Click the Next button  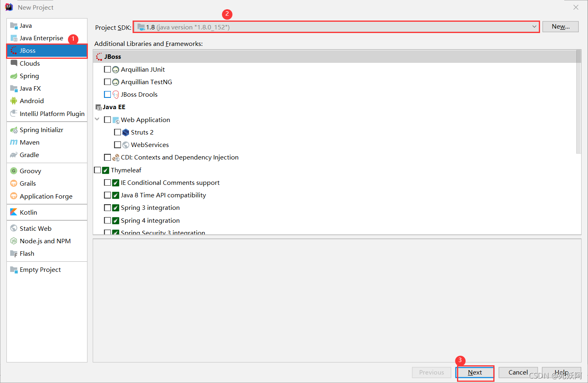click(x=475, y=373)
